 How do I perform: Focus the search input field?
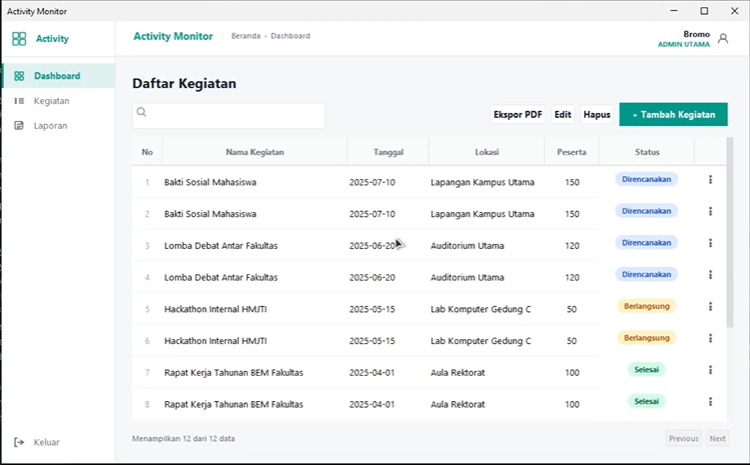pyautogui.click(x=229, y=115)
